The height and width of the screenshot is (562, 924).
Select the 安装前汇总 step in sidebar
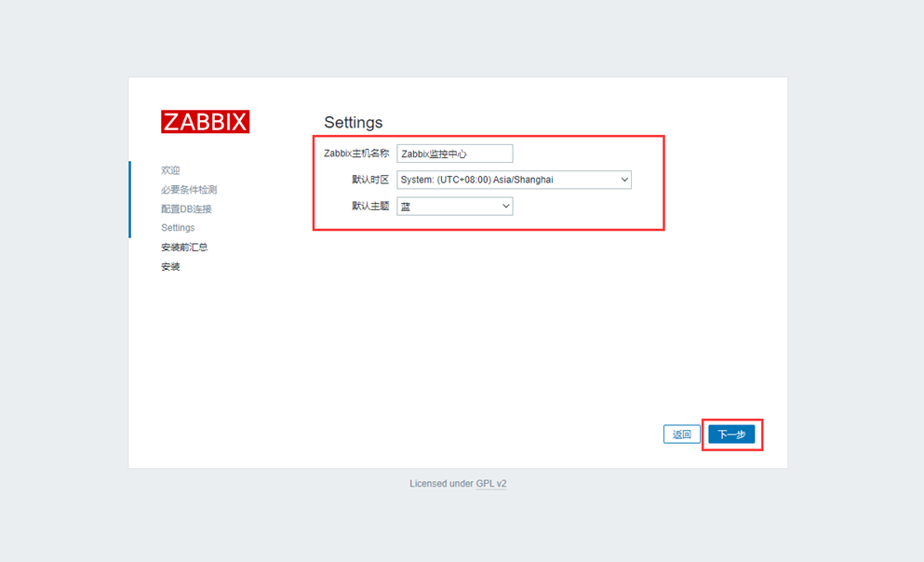pyautogui.click(x=184, y=247)
